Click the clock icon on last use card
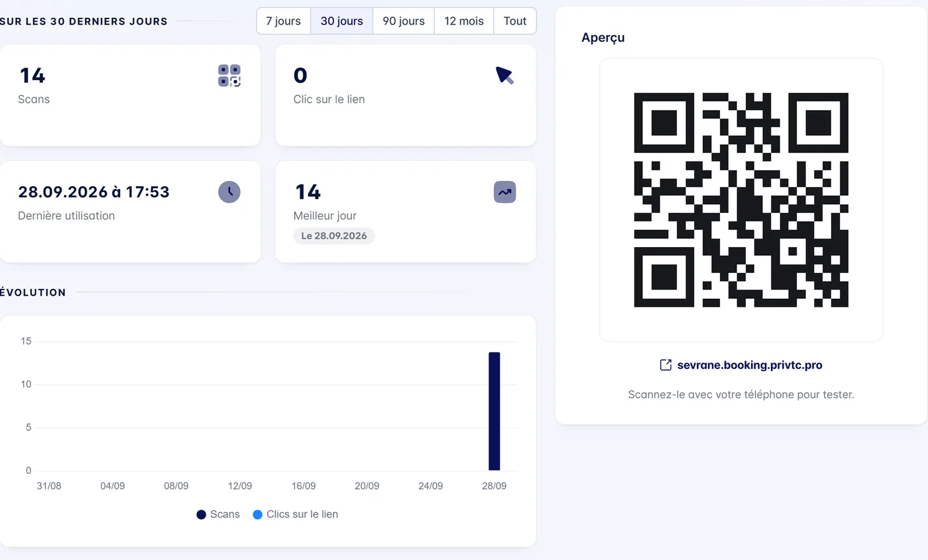Screen dimensions: 928x560 pos(229,192)
